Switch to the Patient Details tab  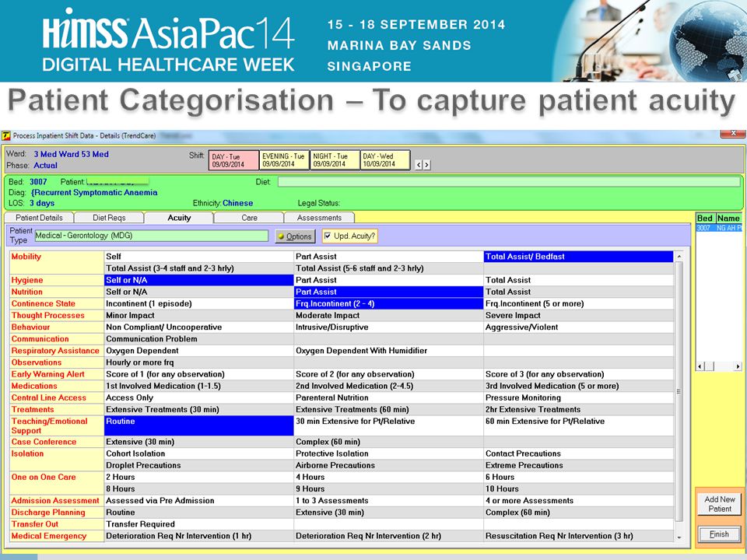click(x=39, y=218)
